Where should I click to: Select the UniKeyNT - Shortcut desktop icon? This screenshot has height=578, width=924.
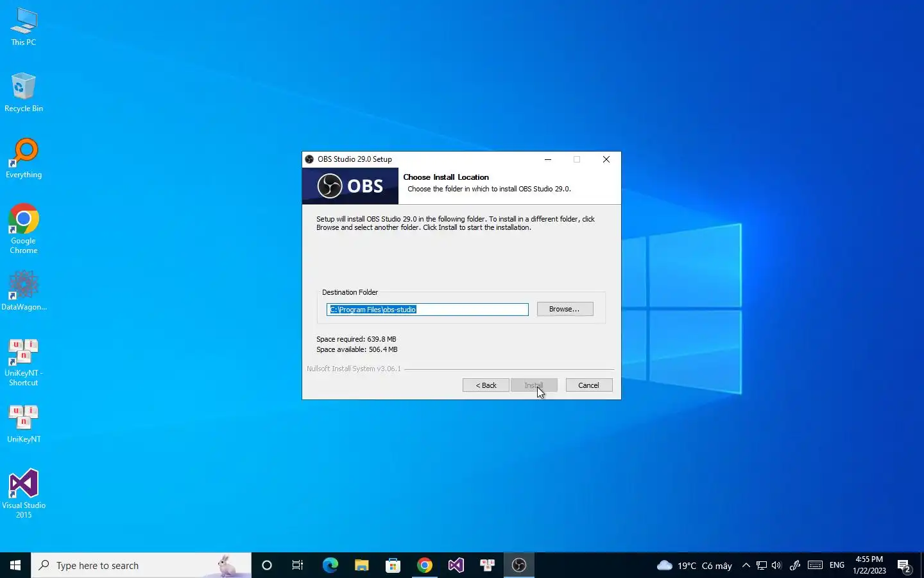click(x=24, y=362)
